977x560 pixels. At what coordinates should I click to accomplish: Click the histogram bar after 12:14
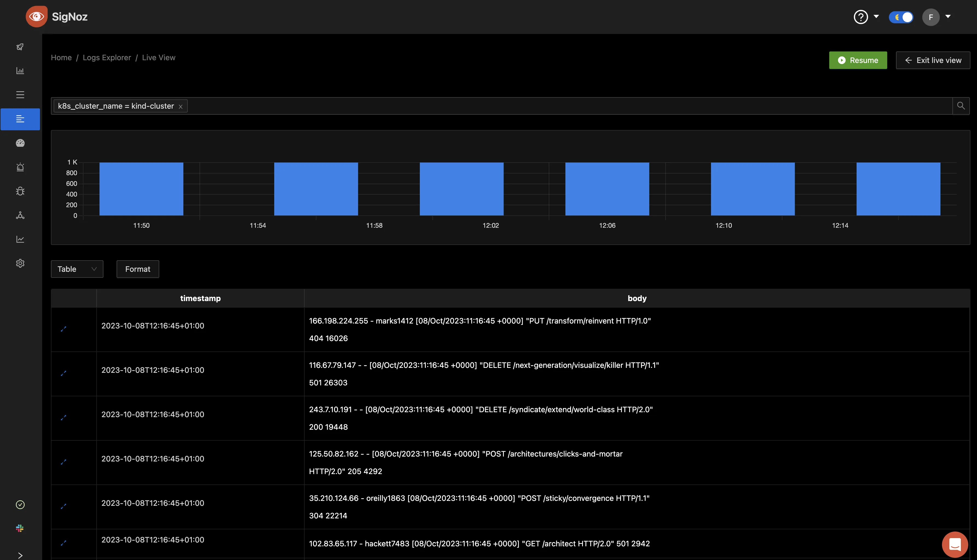[x=898, y=189]
